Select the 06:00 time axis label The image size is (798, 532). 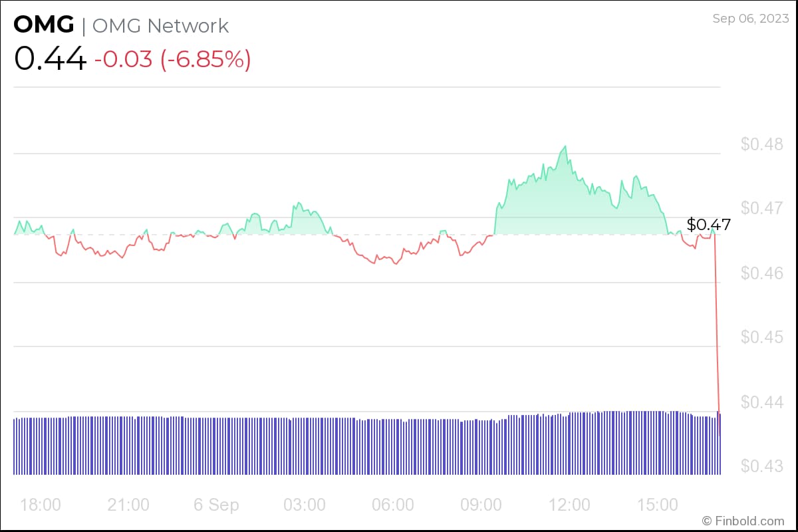click(393, 505)
